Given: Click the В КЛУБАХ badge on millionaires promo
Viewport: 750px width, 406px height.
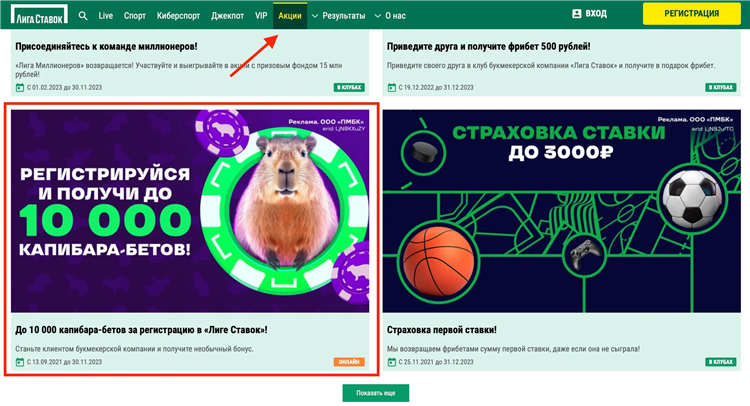Looking at the screenshot, I should [349, 88].
